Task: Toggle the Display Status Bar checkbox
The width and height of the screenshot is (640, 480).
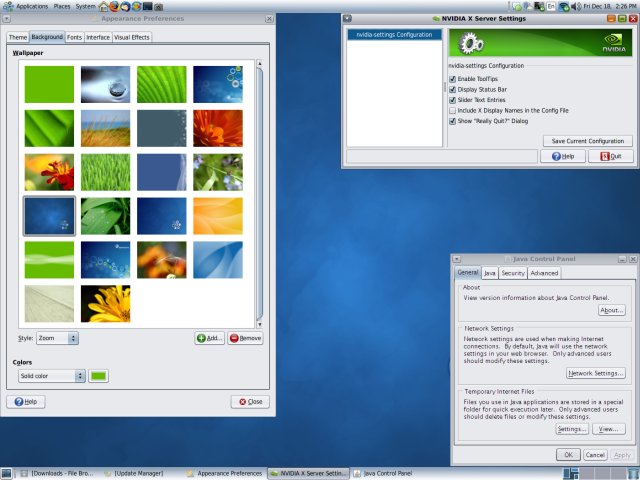Action: point(452,89)
